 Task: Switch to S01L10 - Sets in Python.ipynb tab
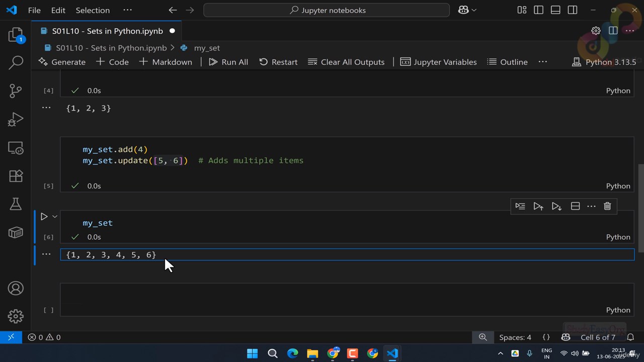(x=107, y=31)
